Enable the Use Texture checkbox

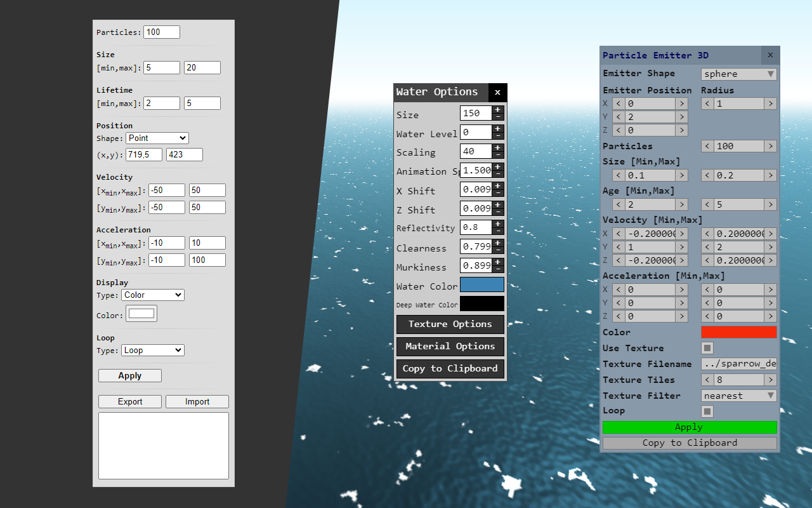(x=707, y=348)
